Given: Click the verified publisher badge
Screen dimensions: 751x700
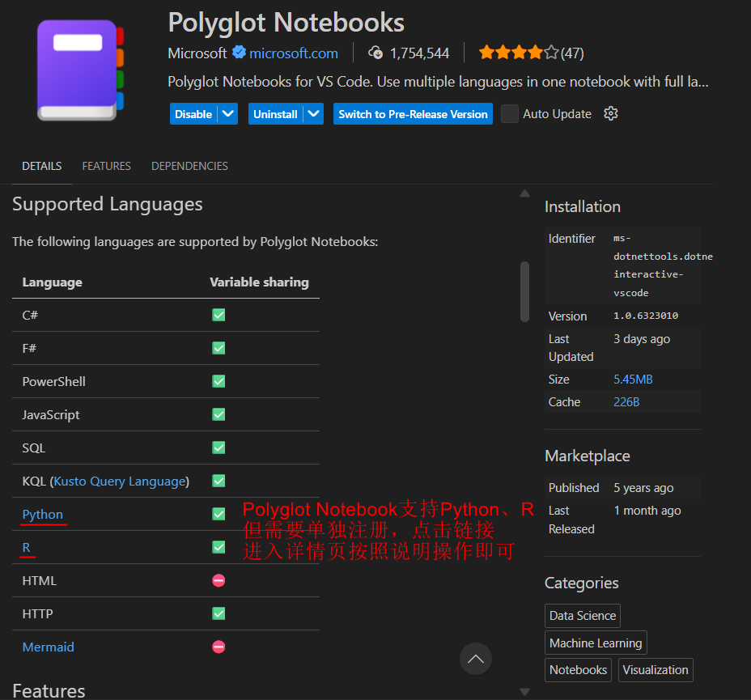Looking at the screenshot, I should coord(239,52).
